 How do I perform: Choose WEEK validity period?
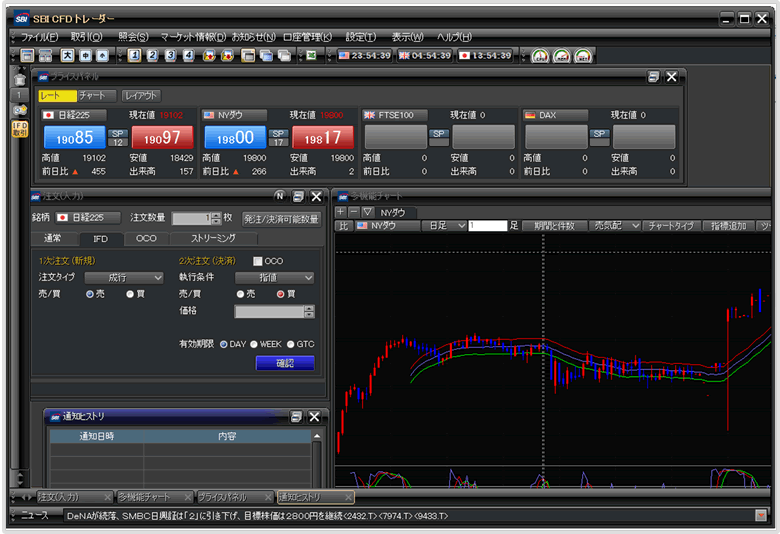click(x=254, y=344)
